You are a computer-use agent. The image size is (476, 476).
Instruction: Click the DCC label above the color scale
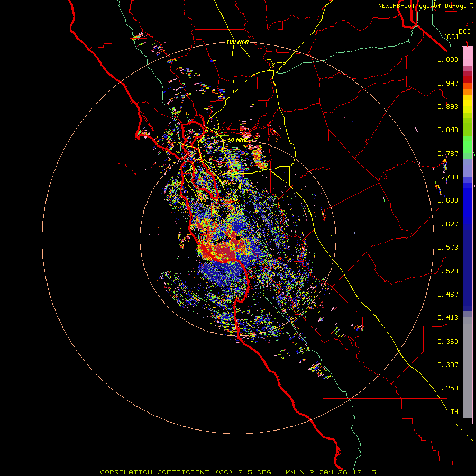[464, 32]
